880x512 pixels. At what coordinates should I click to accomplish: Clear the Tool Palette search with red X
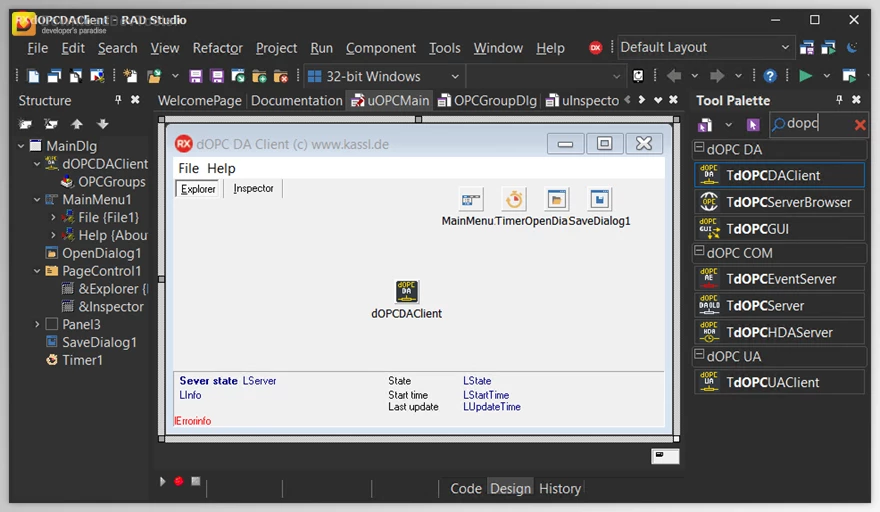point(860,125)
